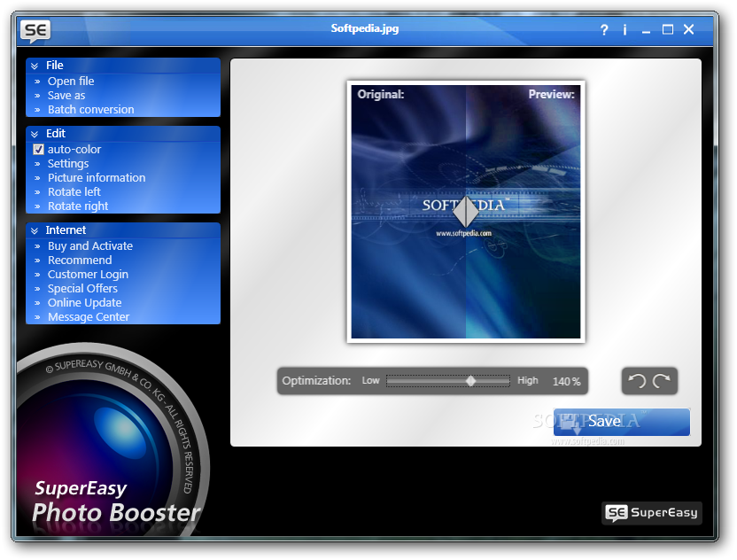The width and height of the screenshot is (737, 560).
Task: Collapse the Edit panel chevron
Action: pos(35,134)
